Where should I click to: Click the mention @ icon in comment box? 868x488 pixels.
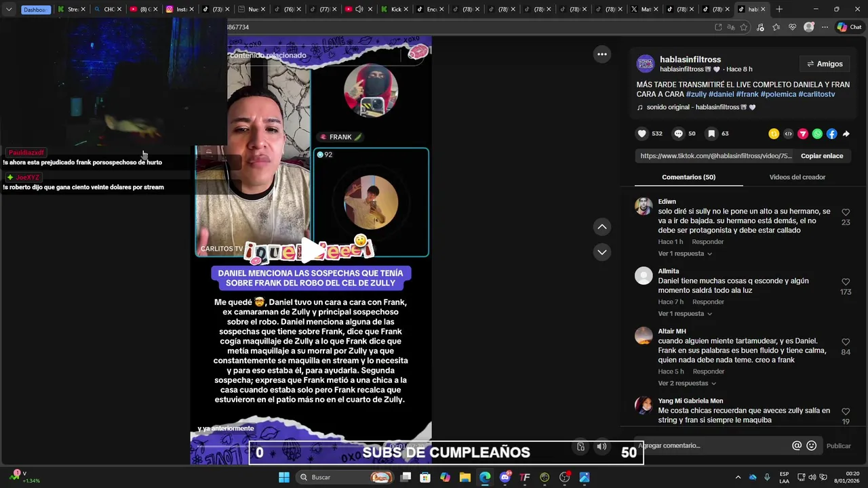click(x=797, y=445)
